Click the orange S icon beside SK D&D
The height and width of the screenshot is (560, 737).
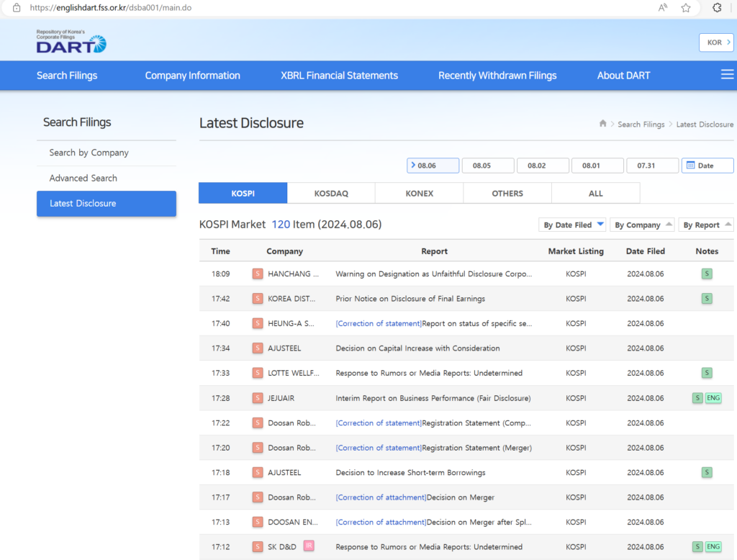click(258, 547)
